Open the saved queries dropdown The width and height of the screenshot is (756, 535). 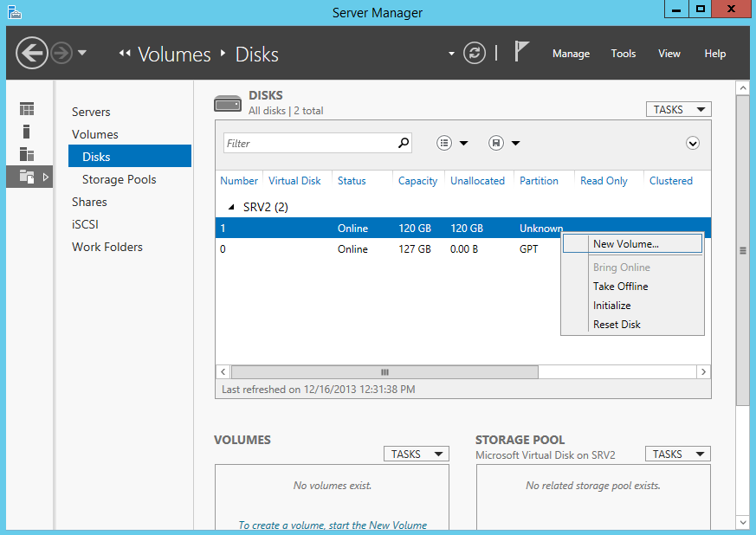coord(505,144)
